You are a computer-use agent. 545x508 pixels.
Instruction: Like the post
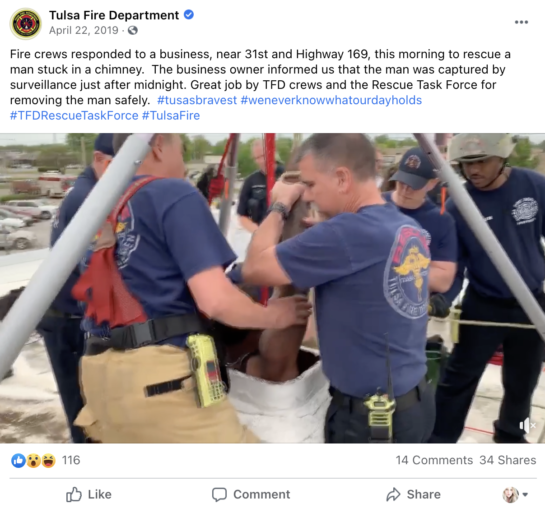click(89, 494)
